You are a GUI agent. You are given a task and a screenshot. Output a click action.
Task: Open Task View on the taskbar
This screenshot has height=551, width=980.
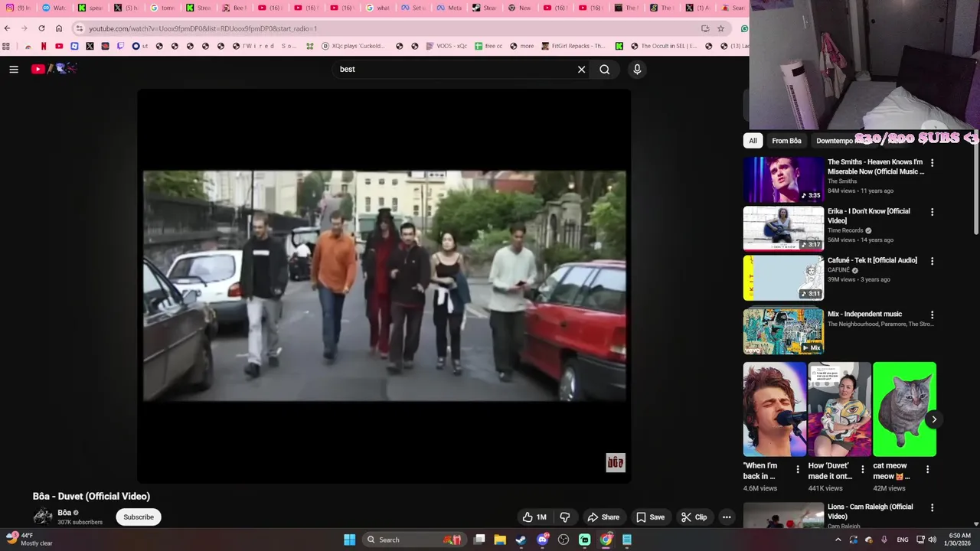(x=479, y=540)
